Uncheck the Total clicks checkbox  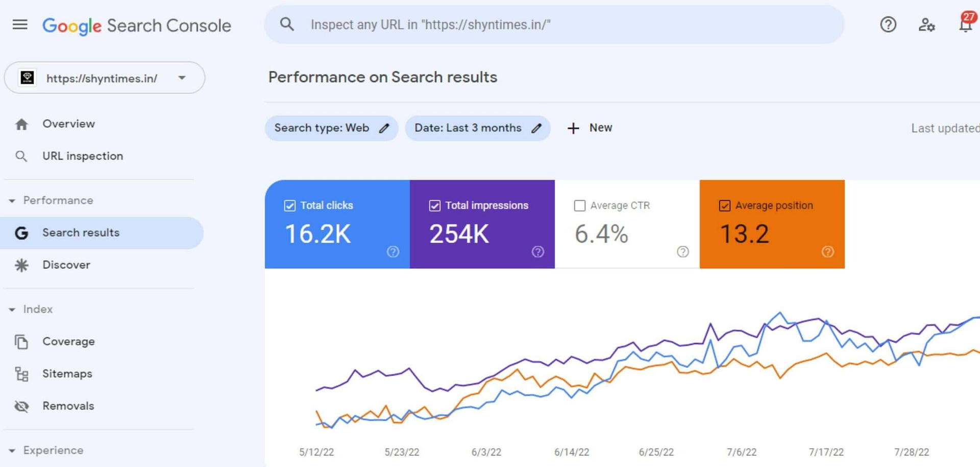(x=289, y=205)
